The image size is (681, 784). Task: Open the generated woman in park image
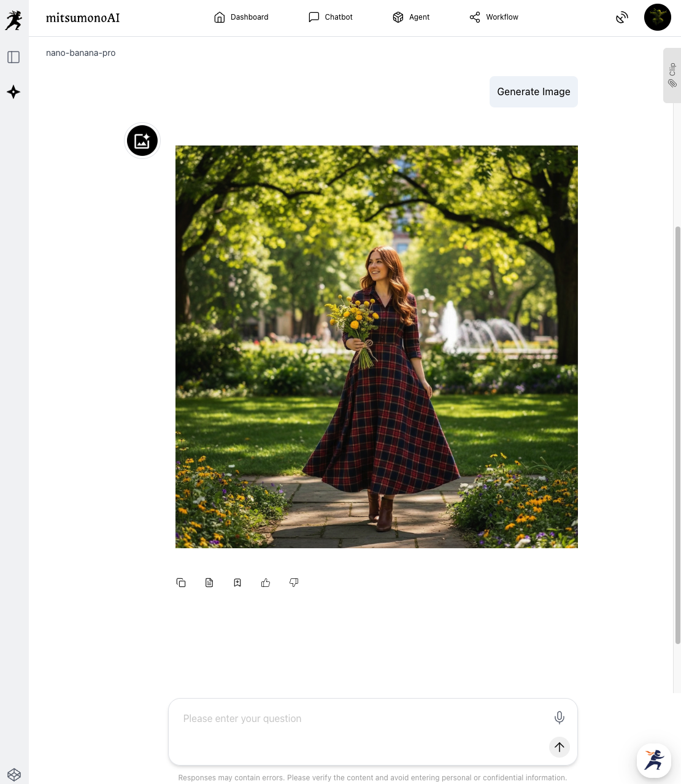[376, 346]
